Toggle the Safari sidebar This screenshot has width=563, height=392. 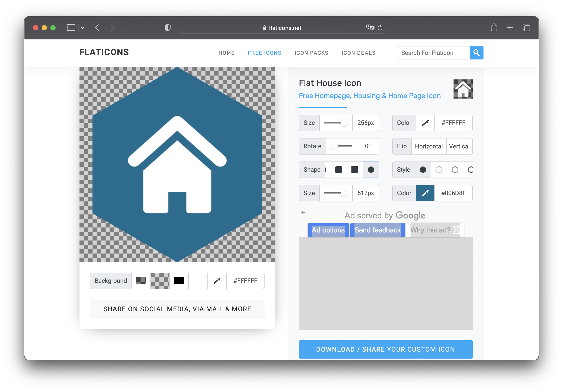[71, 28]
